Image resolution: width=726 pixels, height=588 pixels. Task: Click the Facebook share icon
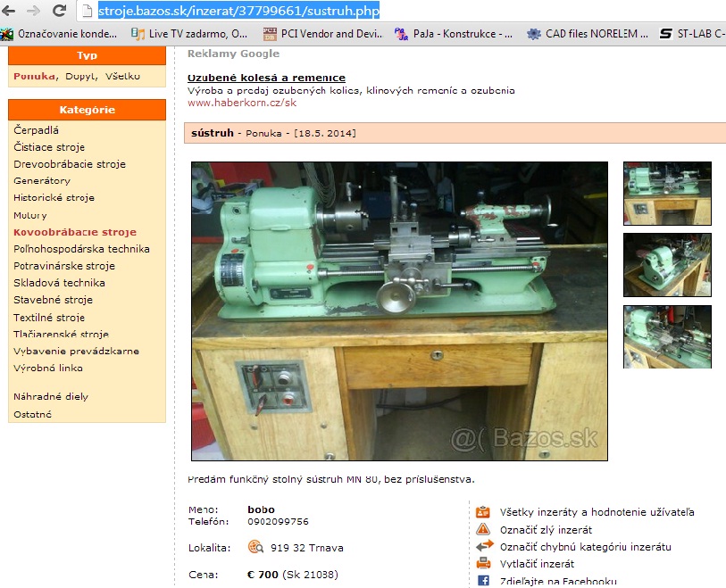point(483,580)
